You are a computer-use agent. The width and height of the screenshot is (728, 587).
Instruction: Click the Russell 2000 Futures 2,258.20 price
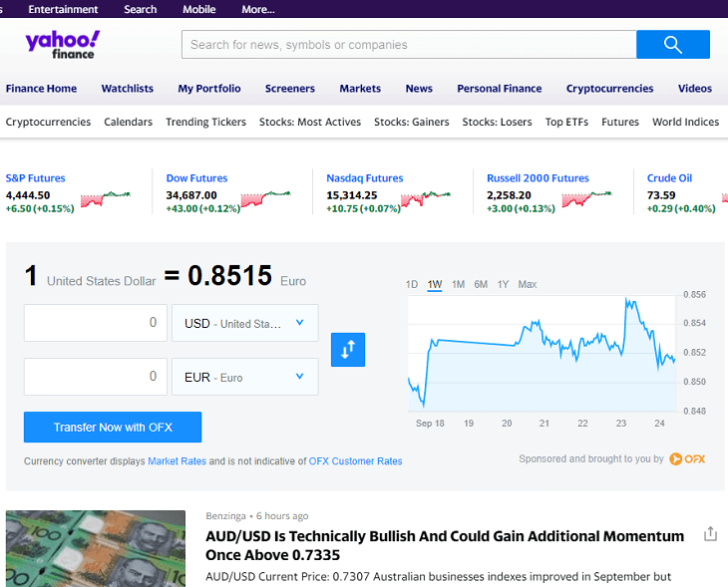(x=509, y=195)
